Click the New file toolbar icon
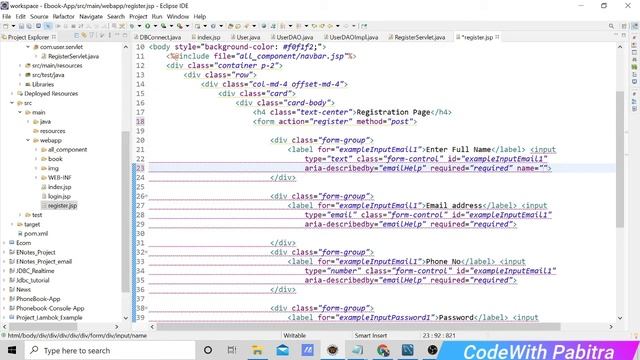 point(6,26)
